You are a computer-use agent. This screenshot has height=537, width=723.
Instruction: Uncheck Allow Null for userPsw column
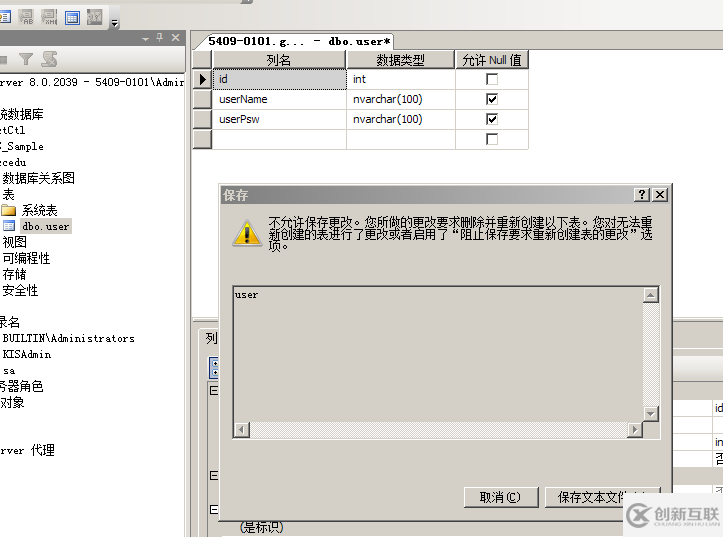point(491,119)
